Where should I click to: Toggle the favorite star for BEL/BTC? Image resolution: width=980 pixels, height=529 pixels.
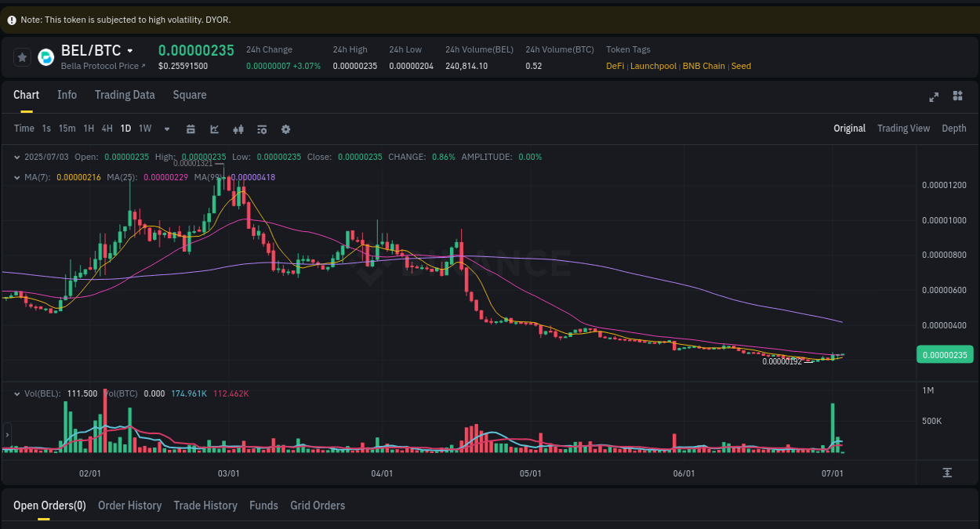pos(22,56)
